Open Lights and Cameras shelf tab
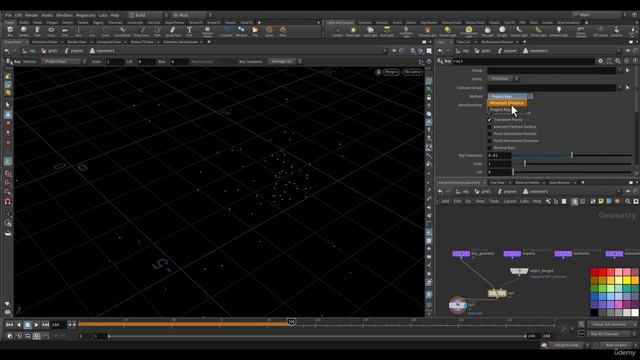The width and height of the screenshot is (640, 360). [x=340, y=22]
